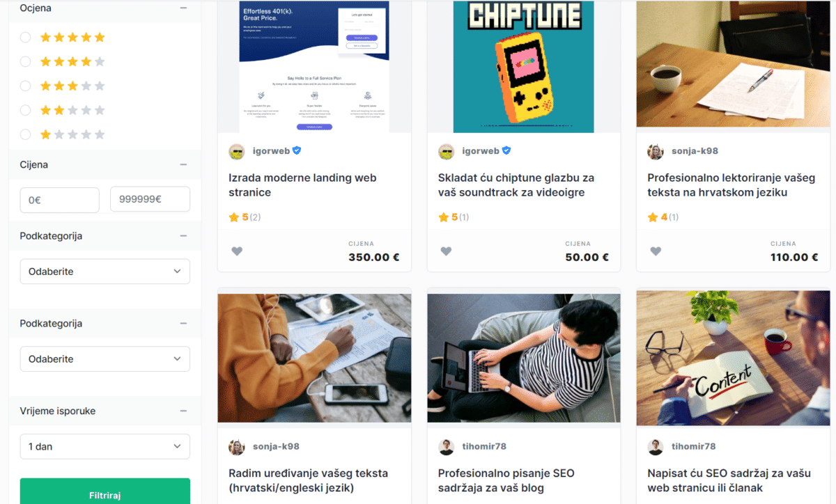Choose the one-star rating radio option
Screen dimensions: 836x504
tap(26, 134)
